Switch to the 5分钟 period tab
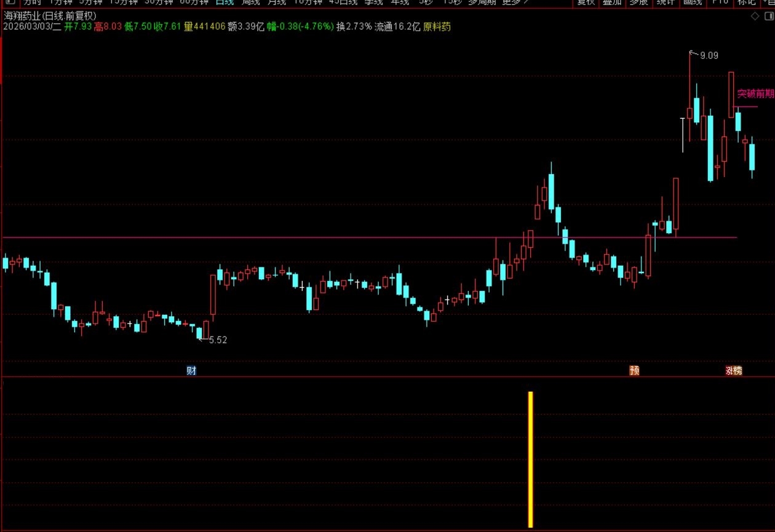The width and height of the screenshot is (775, 532). (90, 2)
